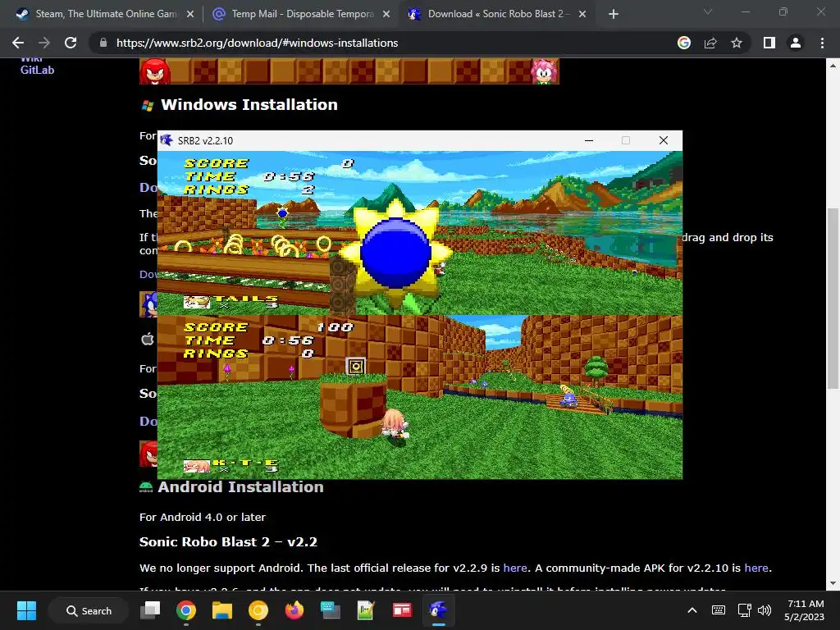Click the Android robot icon beside heading
The image size is (840, 630).
coord(146,487)
